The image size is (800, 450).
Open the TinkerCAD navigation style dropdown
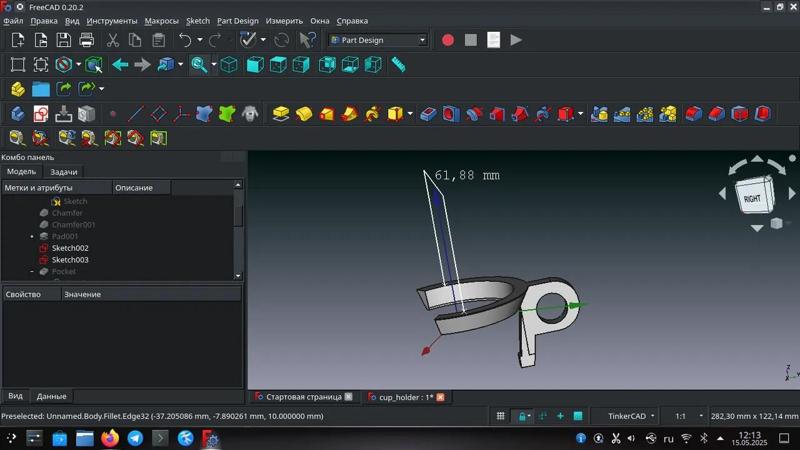pyautogui.click(x=631, y=416)
